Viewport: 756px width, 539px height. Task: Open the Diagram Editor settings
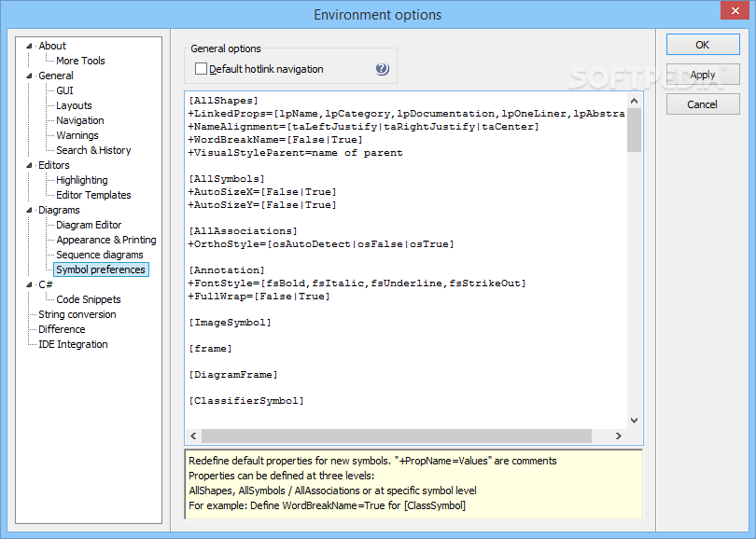click(x=89, y=225)
